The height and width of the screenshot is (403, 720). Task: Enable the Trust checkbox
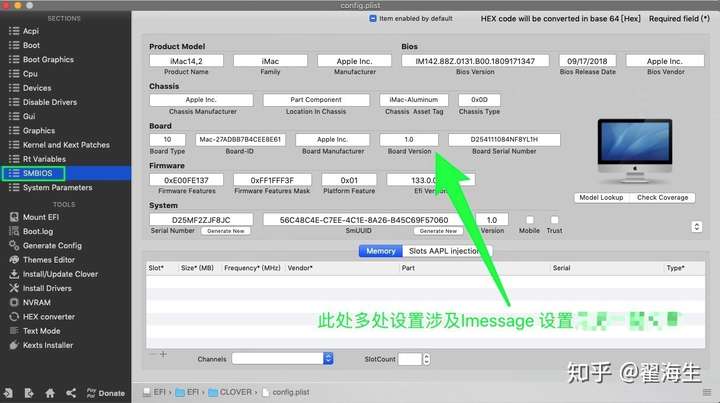554,220
